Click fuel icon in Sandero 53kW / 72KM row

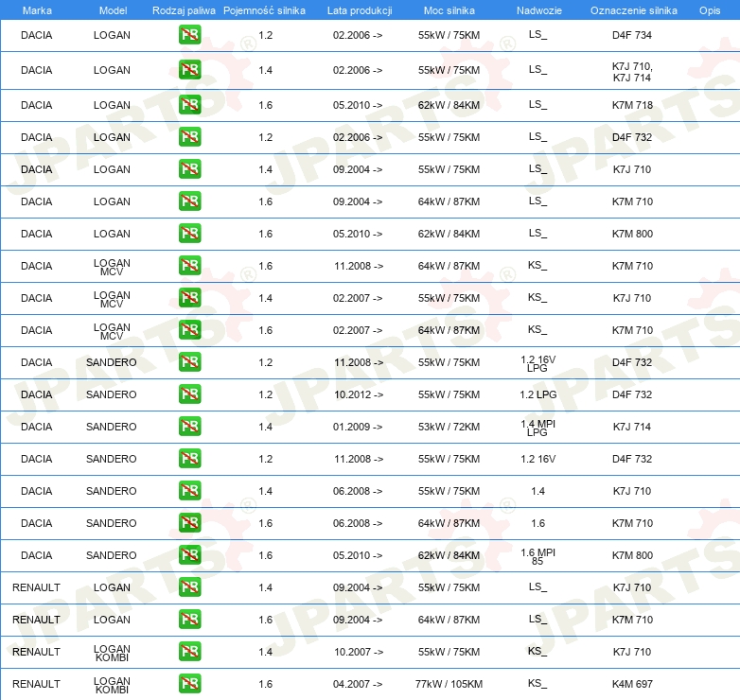click(189, 426)
